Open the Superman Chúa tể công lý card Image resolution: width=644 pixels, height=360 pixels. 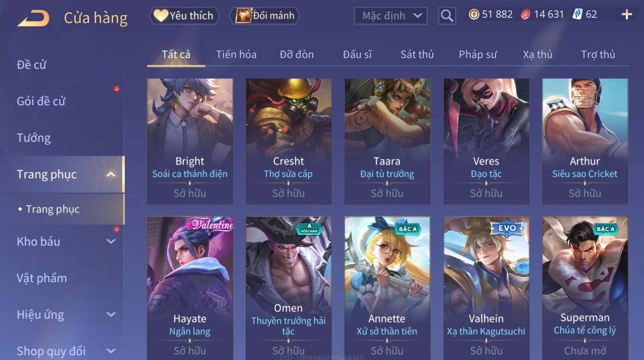coord(585,288)
